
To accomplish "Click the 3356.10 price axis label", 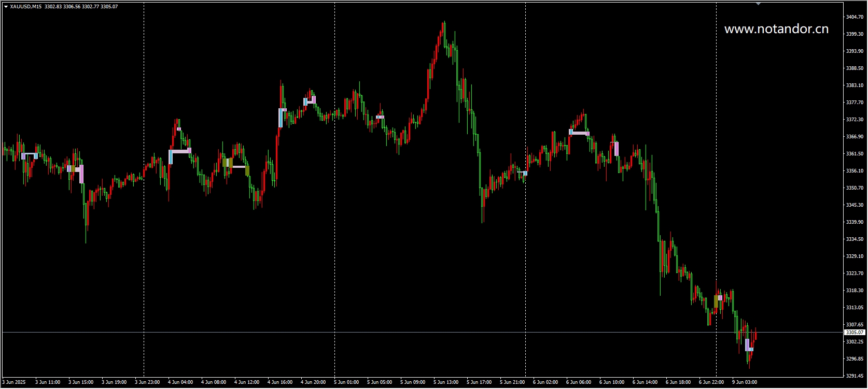I will (855, 171).
